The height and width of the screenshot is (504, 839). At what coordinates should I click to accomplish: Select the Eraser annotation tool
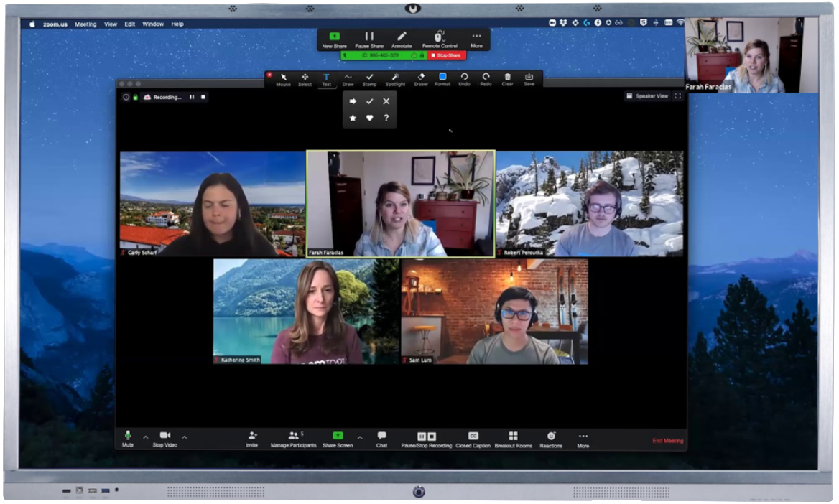421,78
